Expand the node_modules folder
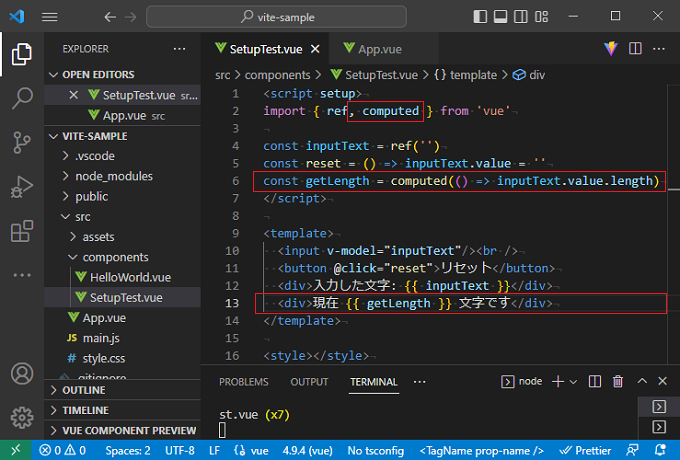The width and height of the screenshot is (680, 460). pos(122,176)
